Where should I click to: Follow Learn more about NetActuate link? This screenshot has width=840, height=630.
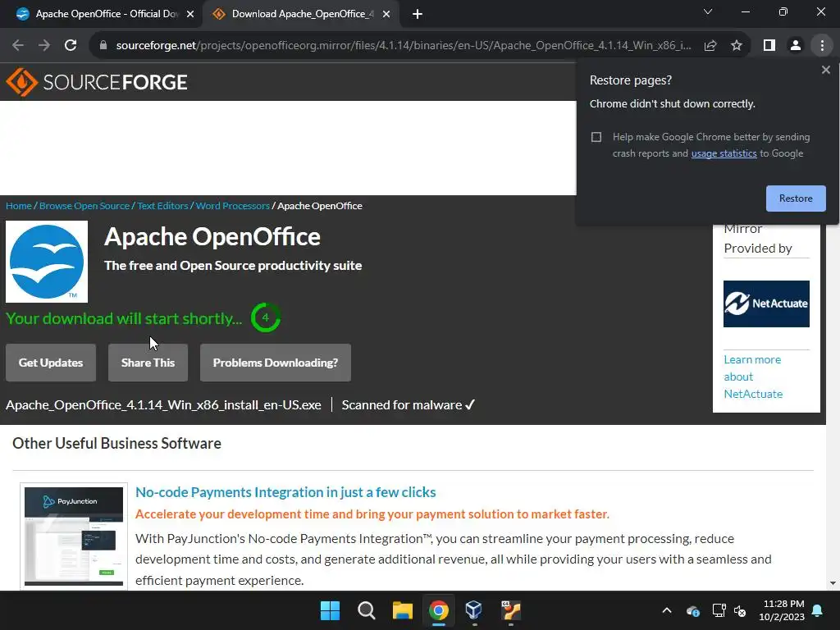click(x=753, y=377)
